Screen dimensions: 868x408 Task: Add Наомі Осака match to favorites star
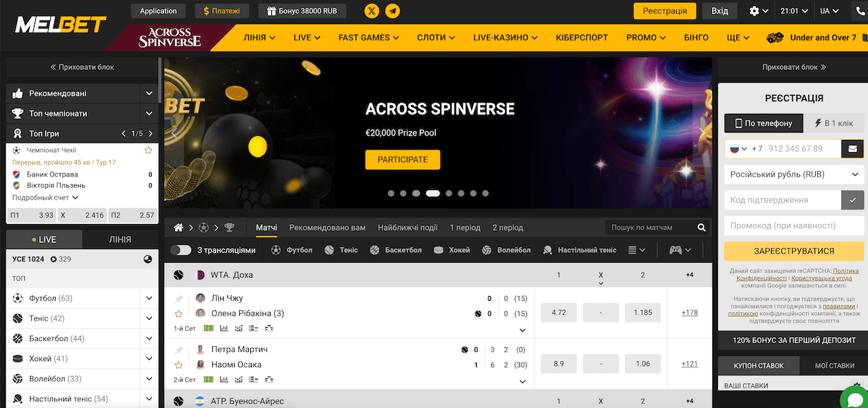179,365
